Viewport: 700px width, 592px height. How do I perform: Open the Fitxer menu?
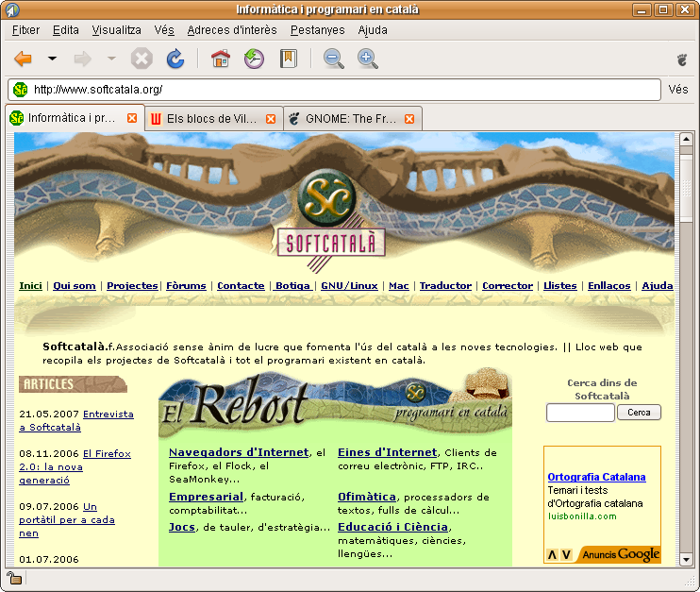[x=25, y=30]
